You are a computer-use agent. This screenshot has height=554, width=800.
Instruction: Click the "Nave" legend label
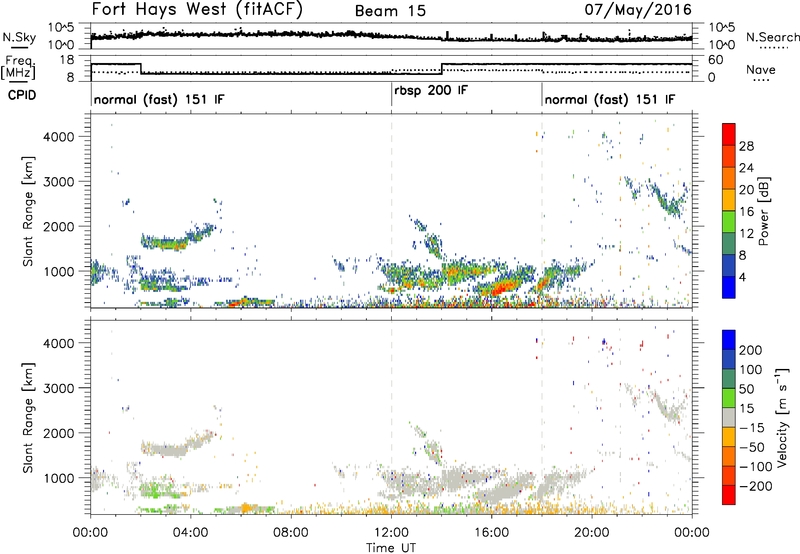pos(761,70)
